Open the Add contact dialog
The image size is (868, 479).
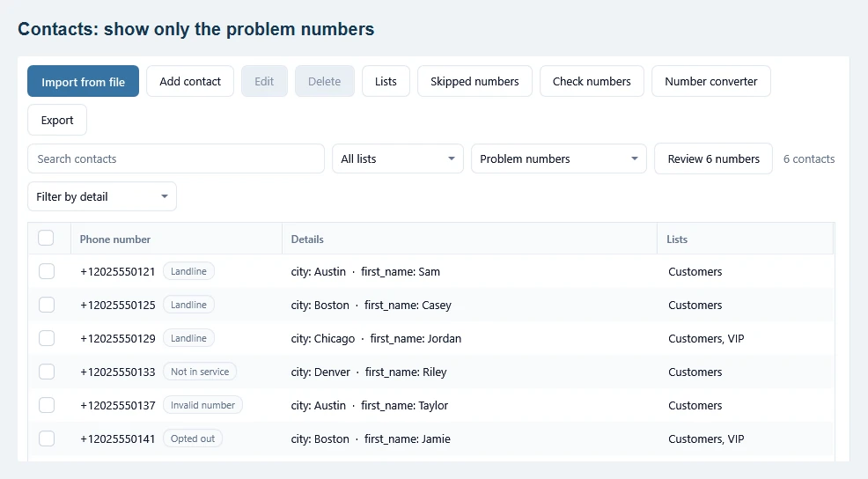[190, 81]
